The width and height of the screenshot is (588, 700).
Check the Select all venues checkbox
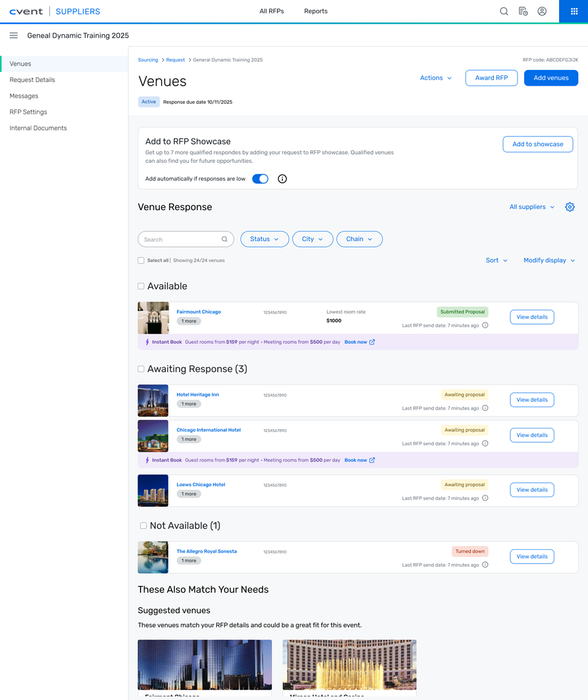(x=141, y=260)
